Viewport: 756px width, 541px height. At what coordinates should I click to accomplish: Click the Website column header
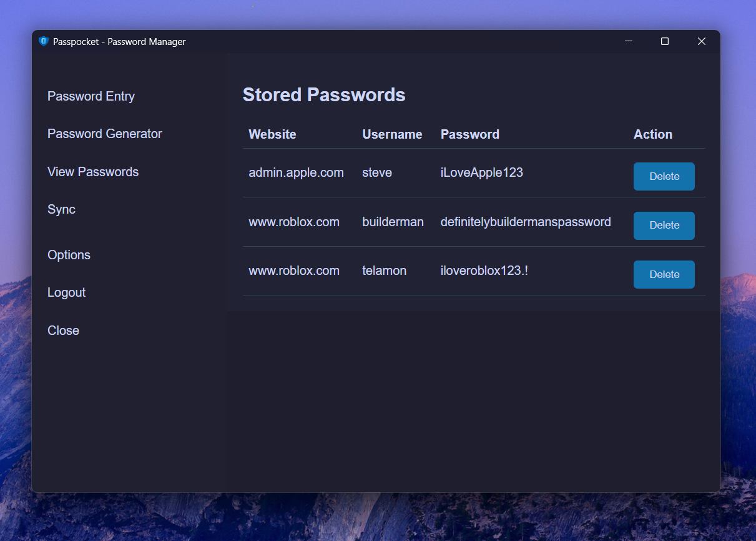coord(272,134)
